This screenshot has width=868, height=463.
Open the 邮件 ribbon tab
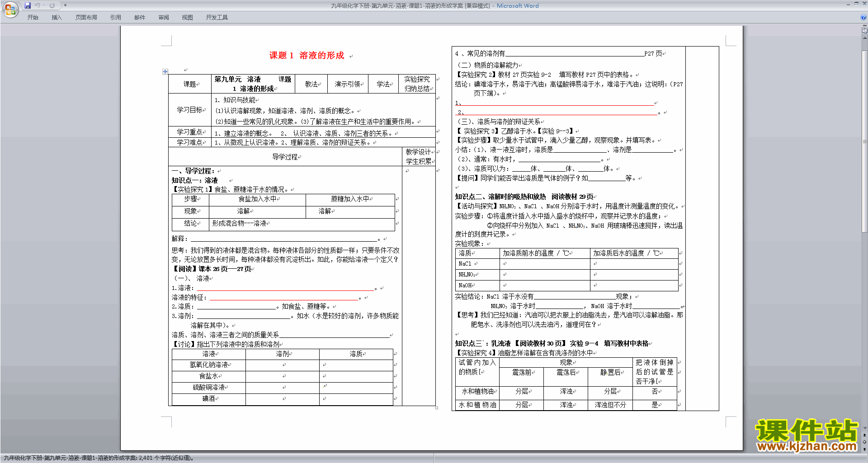[140, 18]
